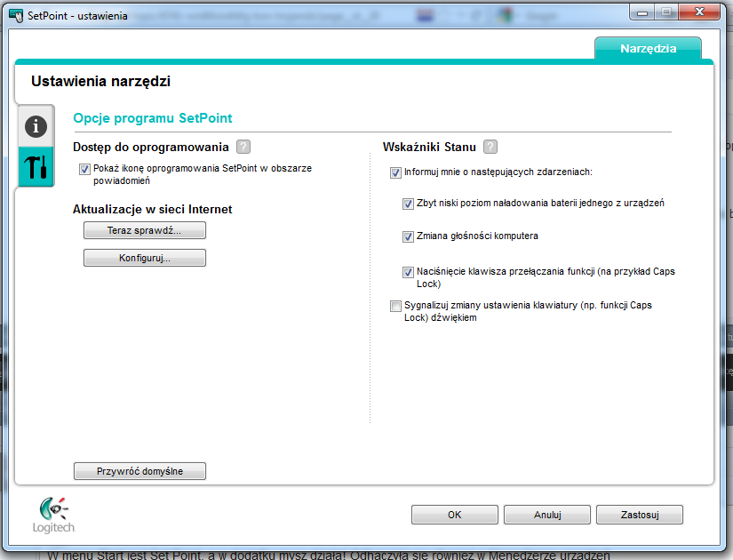Cancel changes with Anuluj

point(547,515)
